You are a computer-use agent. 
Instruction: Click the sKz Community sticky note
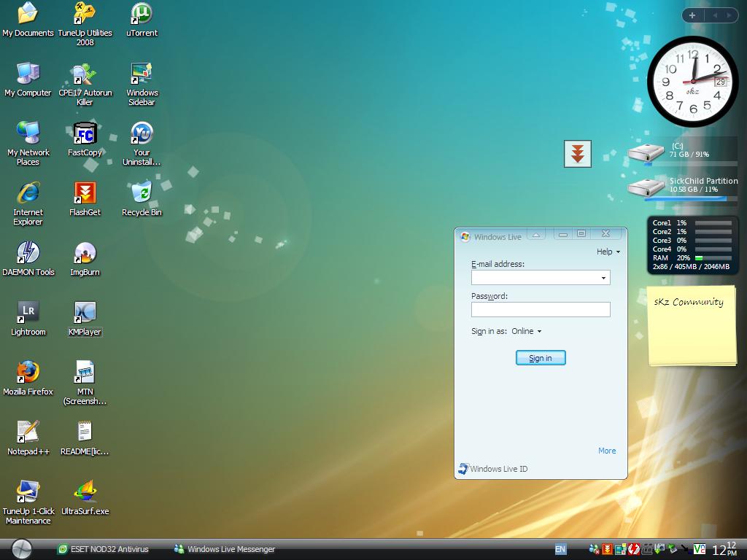tap(692, 326)
